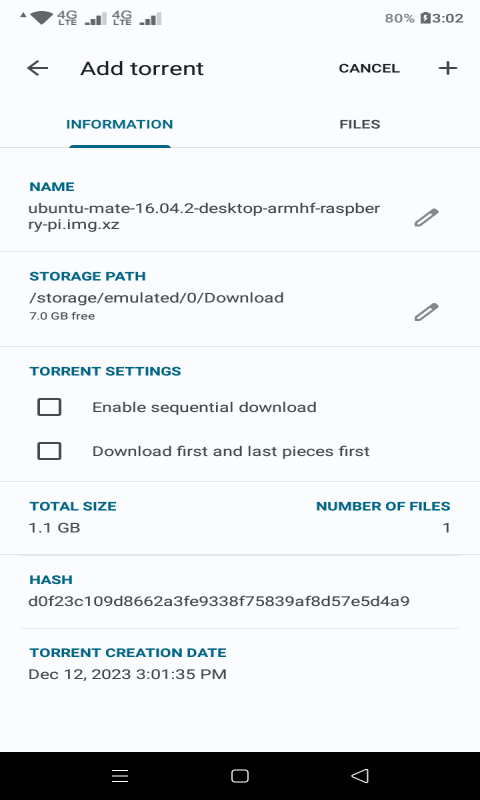Tap the battery icon in status bar

tap(425, 18)
